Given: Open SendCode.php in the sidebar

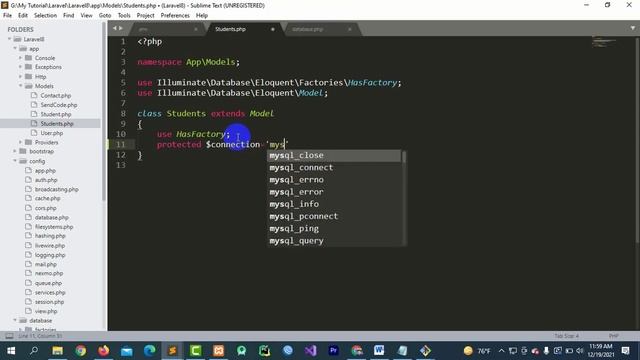Looking at the screenshot, I should 59,105.
